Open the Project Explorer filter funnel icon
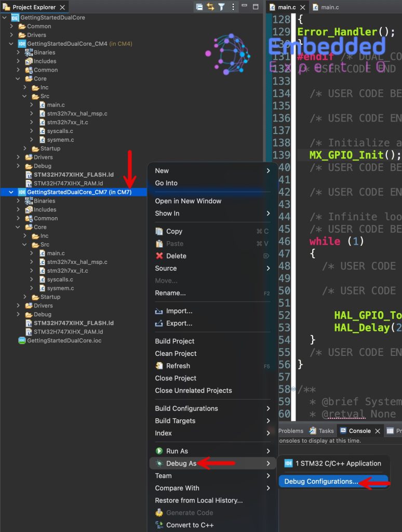This screenshot has height=532, width=402. (221, 7)
